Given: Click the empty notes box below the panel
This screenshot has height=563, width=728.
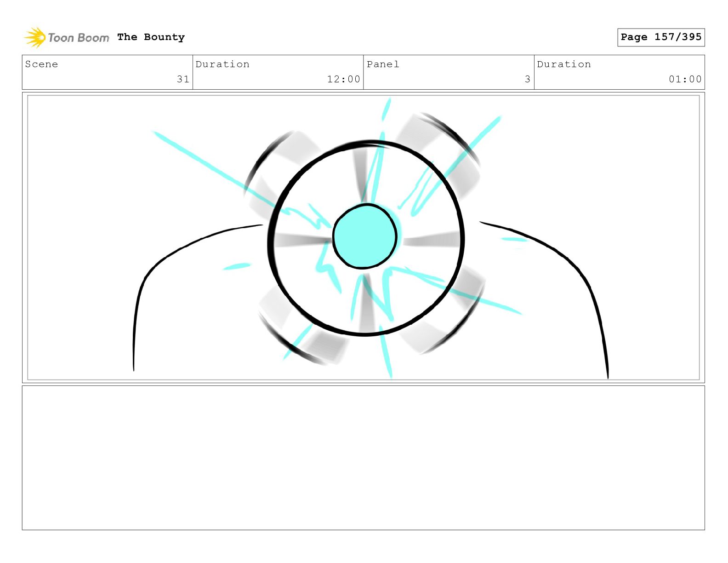Looking at the screenshot, I should (363, 458).
